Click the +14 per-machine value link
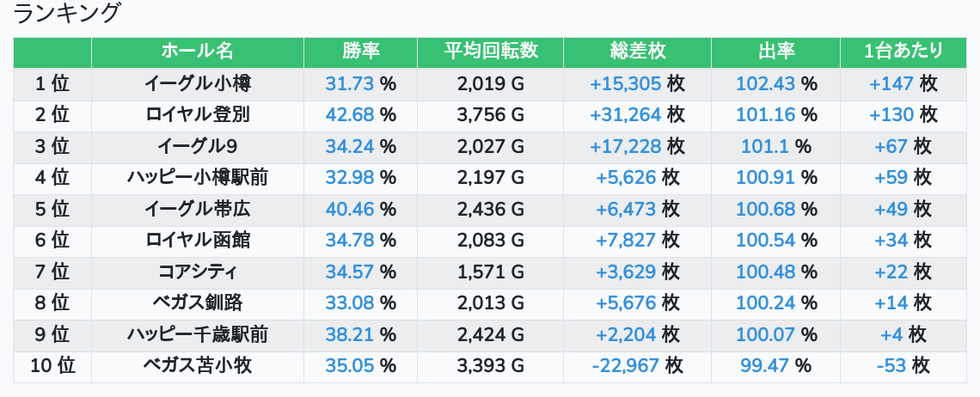The height and width of the screenshot is (397, 980). [891, 302]
